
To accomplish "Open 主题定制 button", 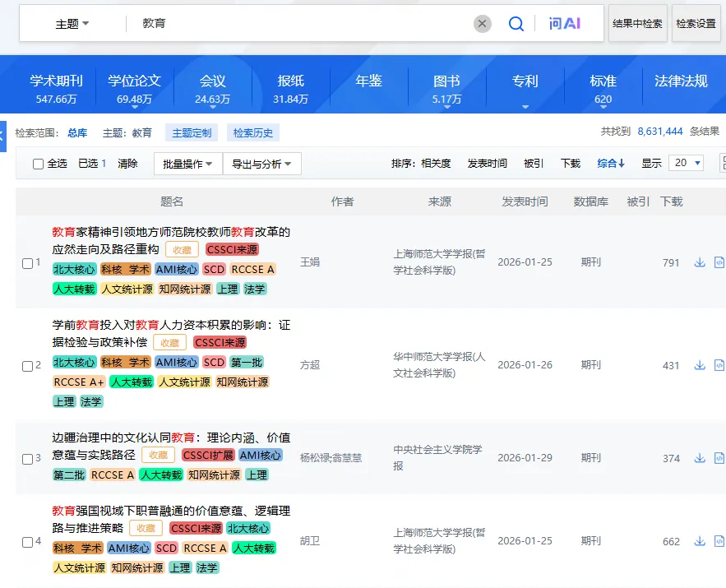I will 192,133.
